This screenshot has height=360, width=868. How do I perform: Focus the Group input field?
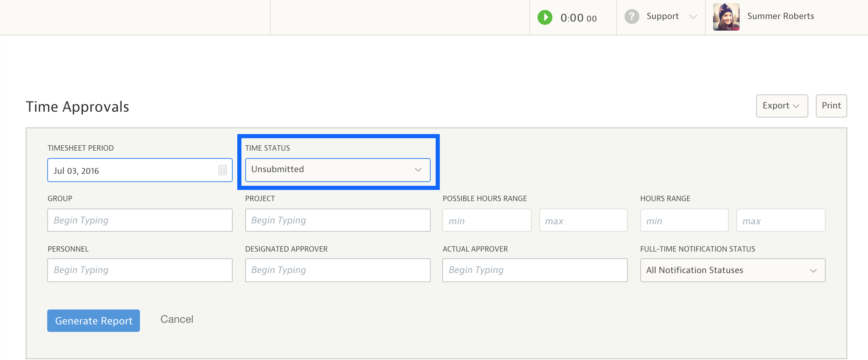point(140,220)
